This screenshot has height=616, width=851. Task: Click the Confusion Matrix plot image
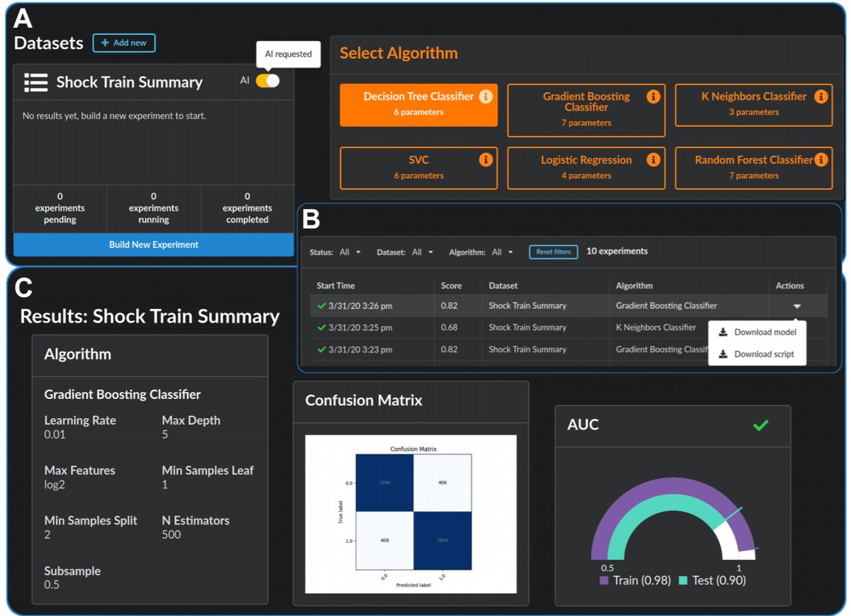pos(411,513)
